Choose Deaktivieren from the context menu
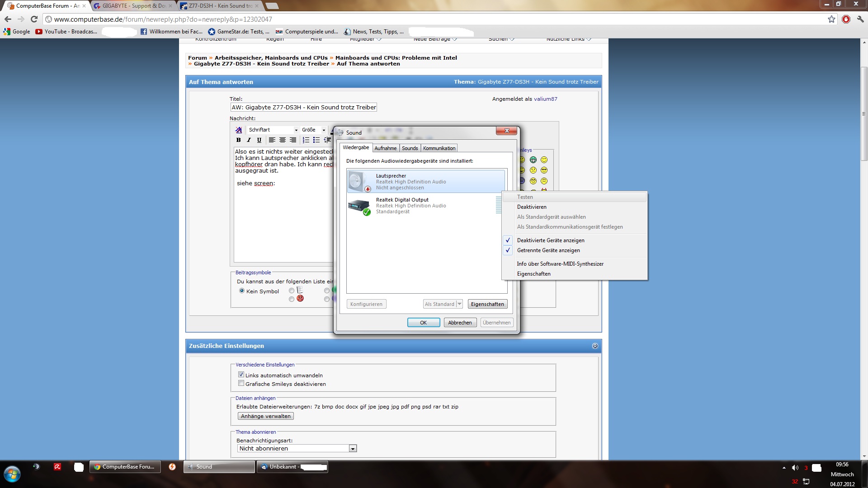Image resolution: width=868 pixels, height=488 pixels. [x=532, y=207]
